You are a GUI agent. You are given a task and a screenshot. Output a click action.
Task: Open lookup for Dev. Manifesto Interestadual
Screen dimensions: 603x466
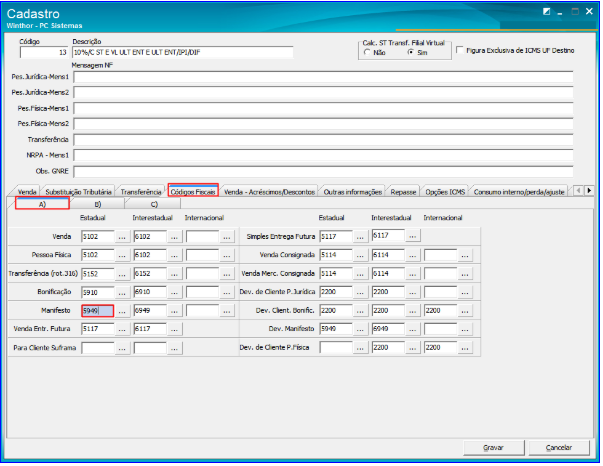[x=413, y=329]
